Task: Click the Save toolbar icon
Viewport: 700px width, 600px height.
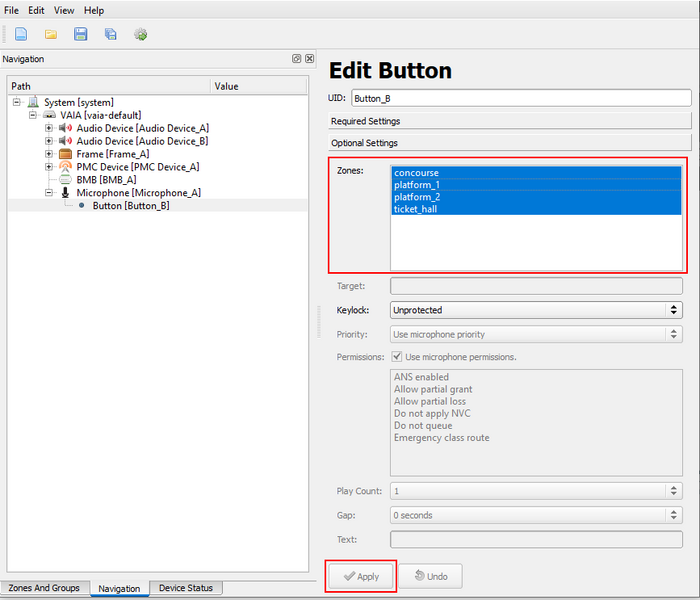Action: 81,34
